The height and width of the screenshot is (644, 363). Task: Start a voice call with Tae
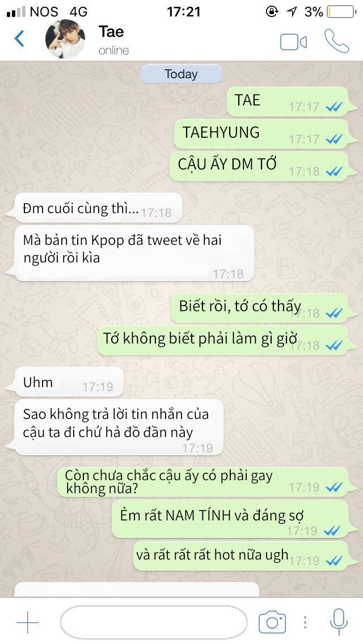click(337, 41)
